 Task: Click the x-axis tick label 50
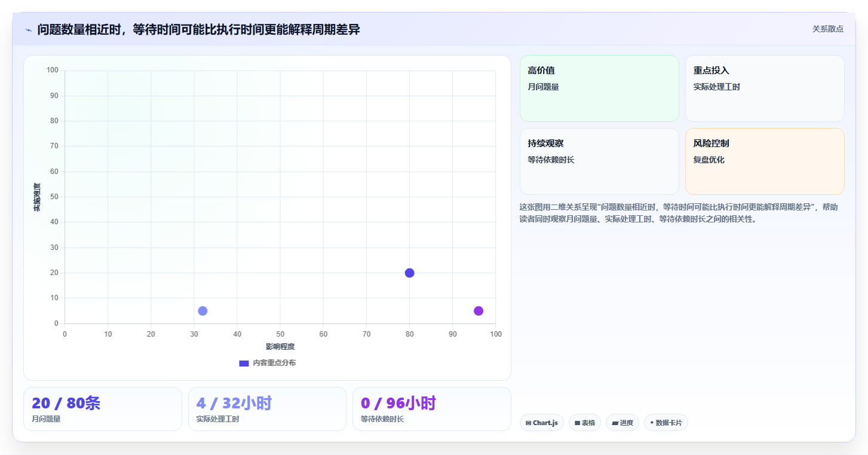pyautogui.click(x=280, y=334)
